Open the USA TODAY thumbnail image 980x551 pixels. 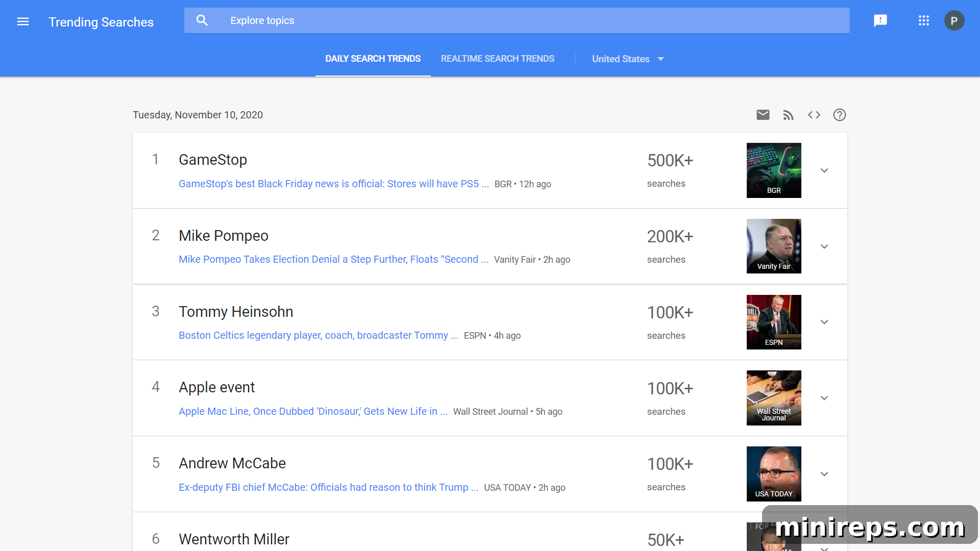click(774, 474)
